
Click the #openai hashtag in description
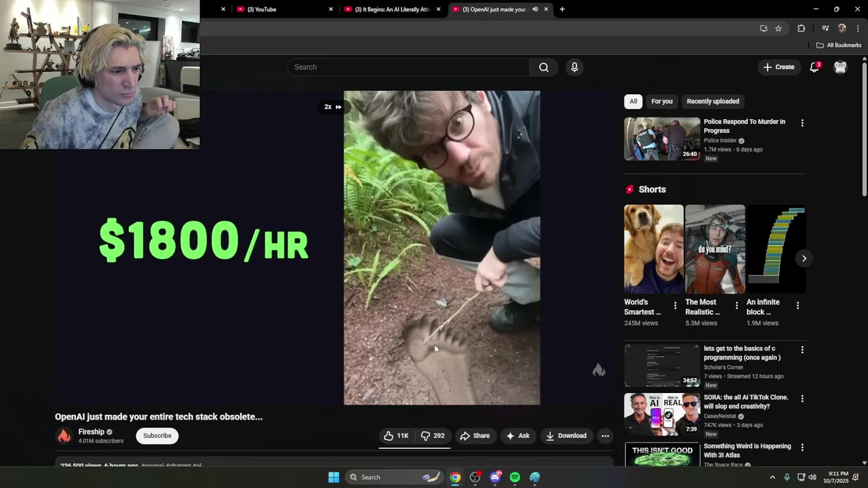point(153,466)
